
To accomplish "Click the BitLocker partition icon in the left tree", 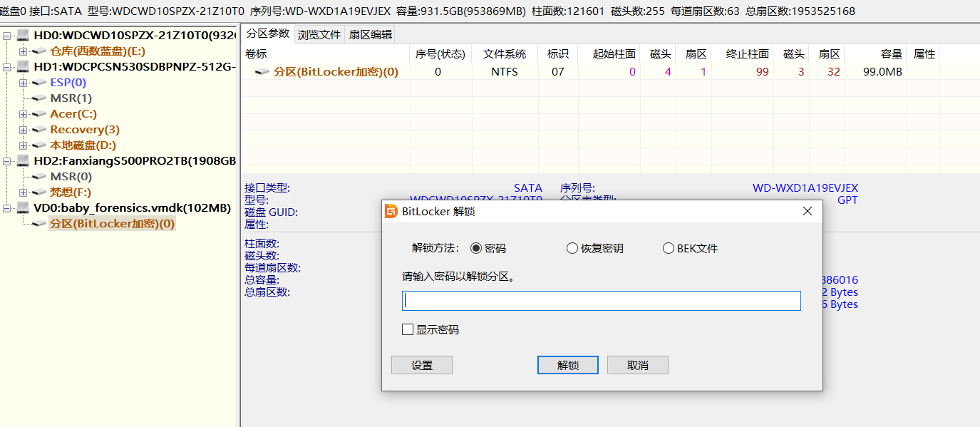I will [39, 223].
